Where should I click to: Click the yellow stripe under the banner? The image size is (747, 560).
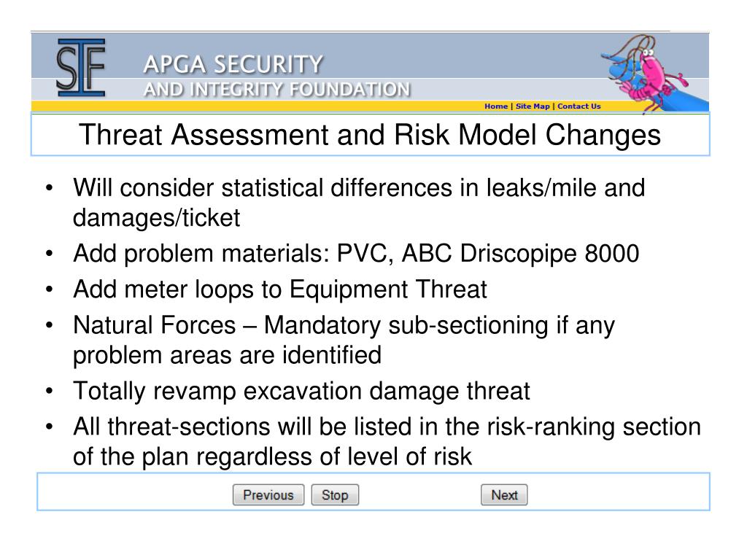(x=258, y=106)
